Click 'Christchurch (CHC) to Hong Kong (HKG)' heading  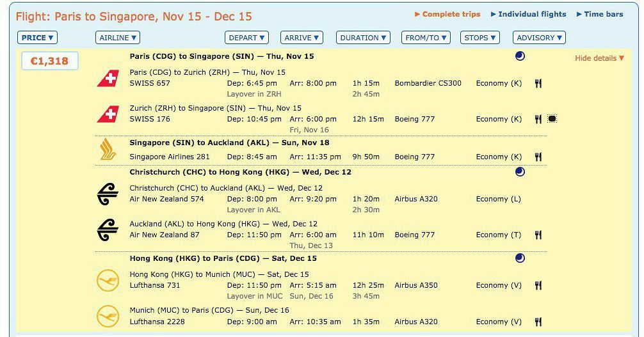(209, 172)
